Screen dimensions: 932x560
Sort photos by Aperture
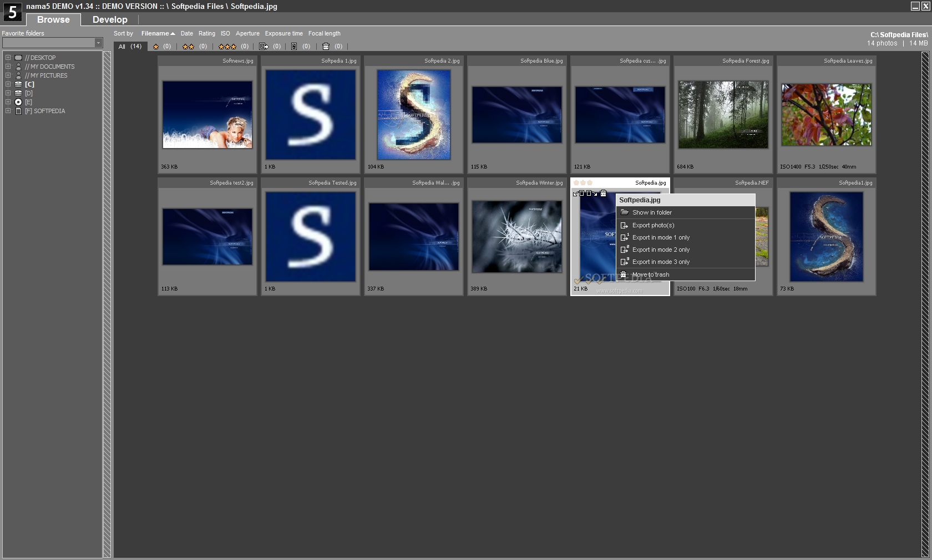[247, 33]
